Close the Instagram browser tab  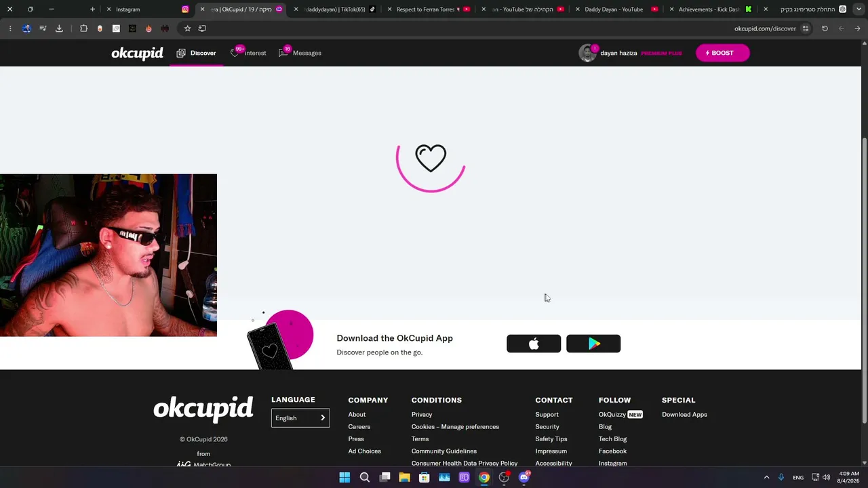point(108,9)
